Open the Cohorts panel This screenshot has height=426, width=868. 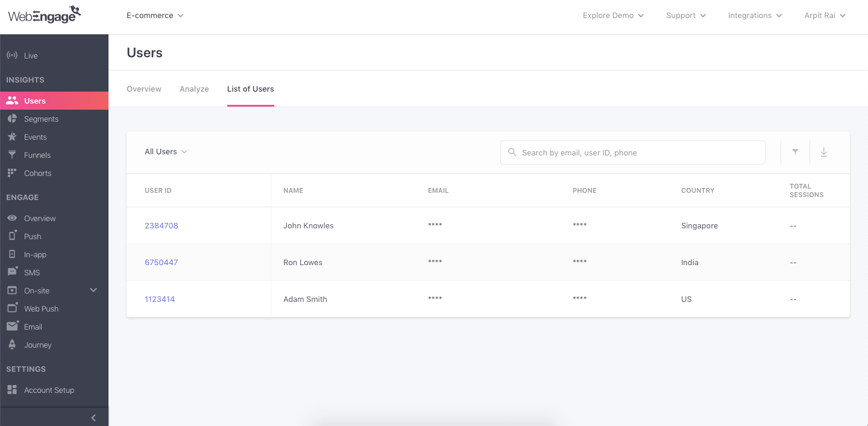click(12, 173)
